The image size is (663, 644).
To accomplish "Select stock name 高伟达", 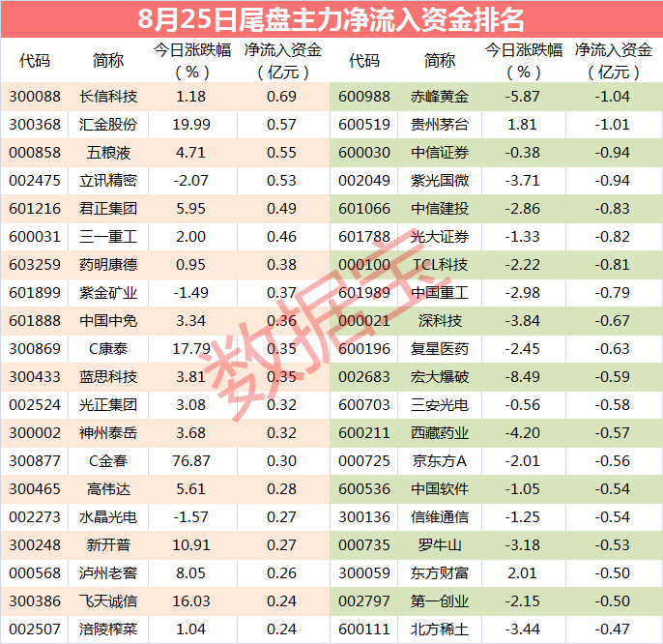I will [108, 489].
